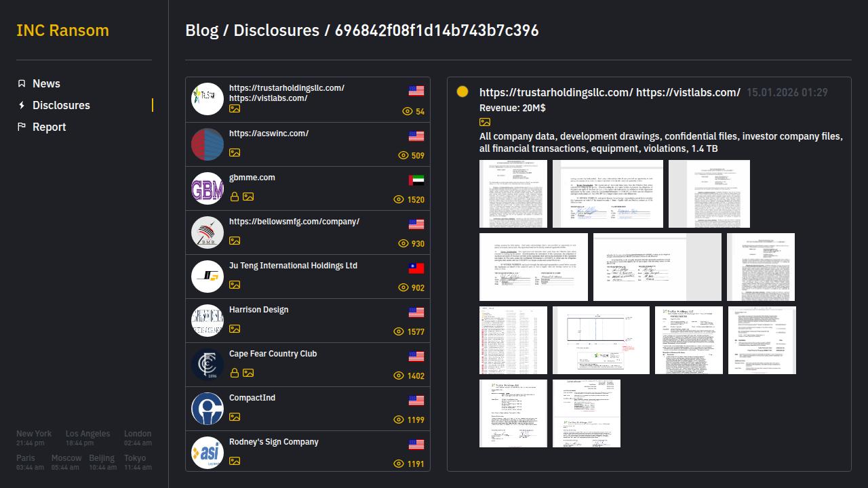Click the lock icon on gbmme.com entry
868x488 pixels.
(x=235, y=197)
